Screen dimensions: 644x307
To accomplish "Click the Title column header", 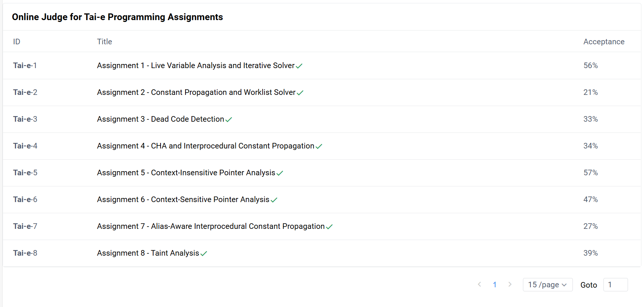I will 105,42.
